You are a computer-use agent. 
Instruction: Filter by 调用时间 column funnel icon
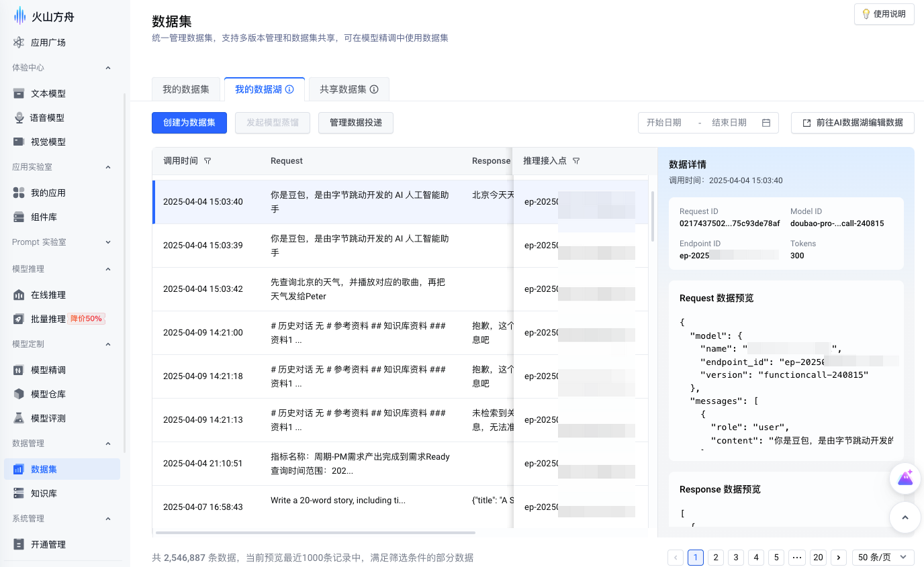pos(207,161)
